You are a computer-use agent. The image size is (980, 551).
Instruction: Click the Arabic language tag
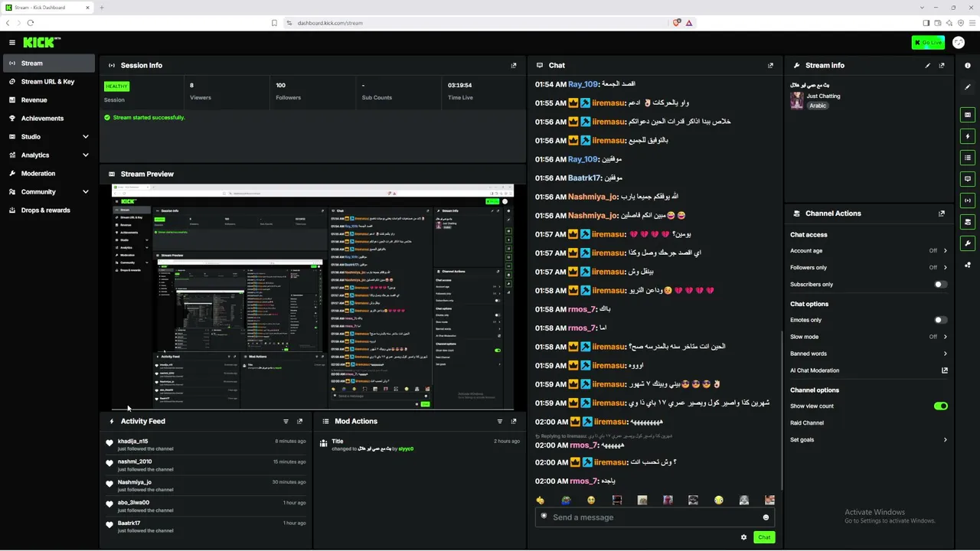click(x=818, y=106)
